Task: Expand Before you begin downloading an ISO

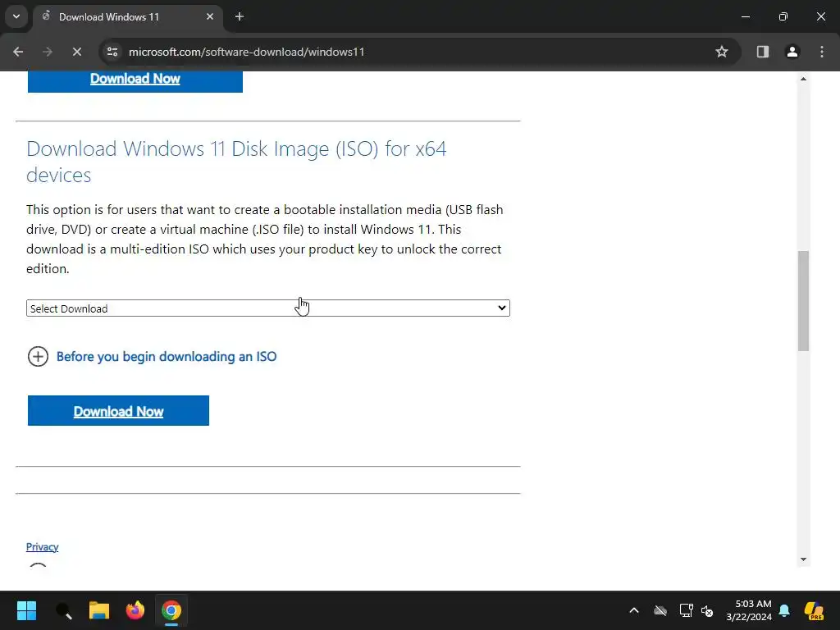Action: [x=38, y=356]
